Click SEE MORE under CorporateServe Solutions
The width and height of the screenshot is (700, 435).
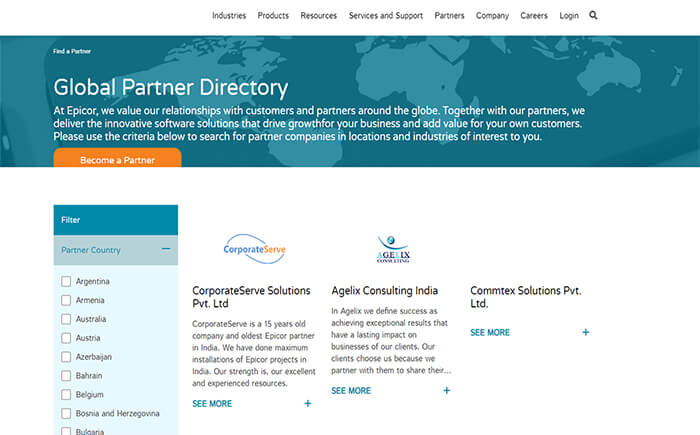212,404
